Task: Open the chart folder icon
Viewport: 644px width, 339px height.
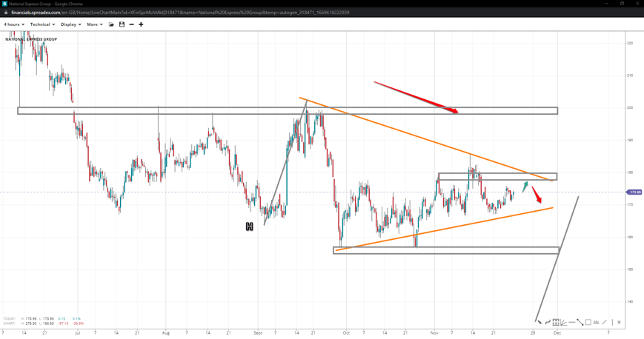Action: pyautogui.click(x=111, y=24)
